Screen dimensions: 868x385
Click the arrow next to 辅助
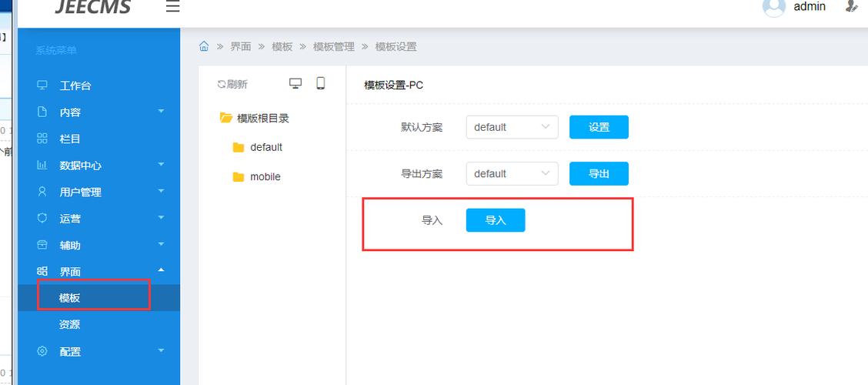pyautogui.click(x=161, y=244)
